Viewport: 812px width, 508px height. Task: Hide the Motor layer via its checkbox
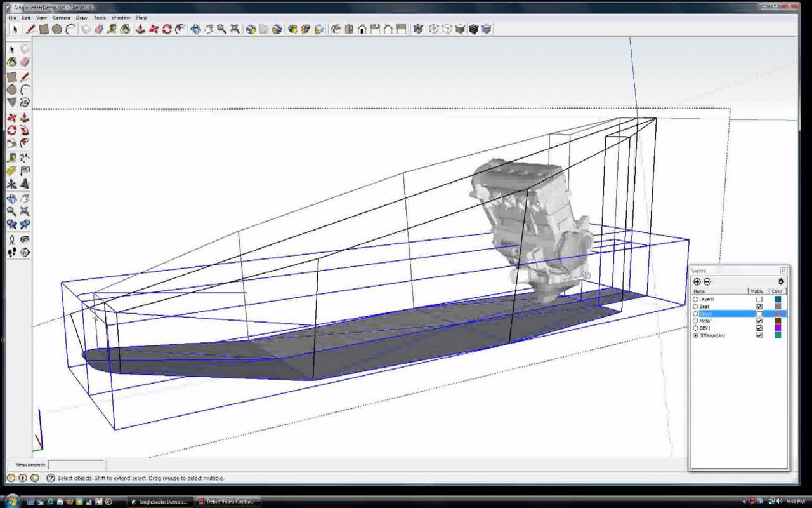[x=759, y=321]
